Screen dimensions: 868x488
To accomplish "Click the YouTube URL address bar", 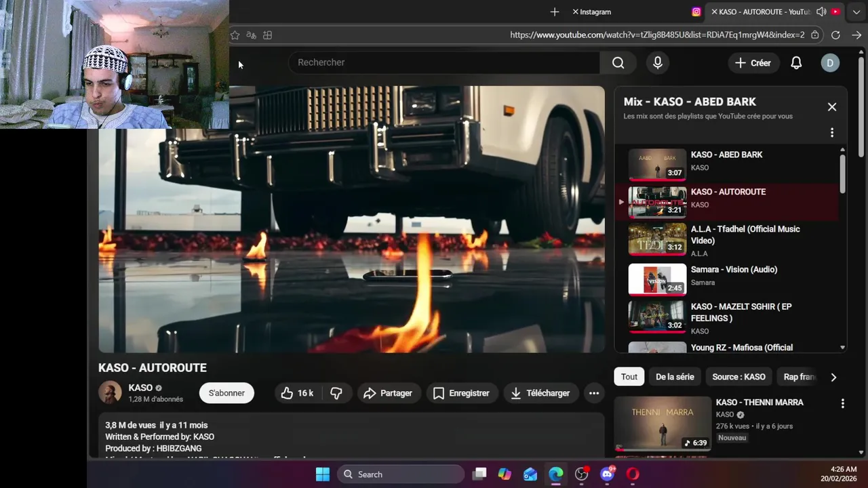I will pyautogui.click(x=657, y=35).
